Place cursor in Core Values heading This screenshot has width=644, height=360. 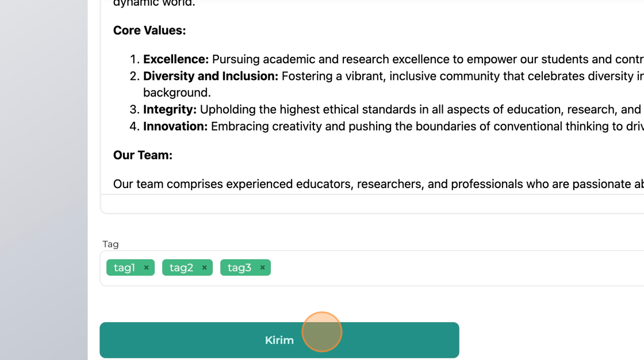(x=149, y=30)
